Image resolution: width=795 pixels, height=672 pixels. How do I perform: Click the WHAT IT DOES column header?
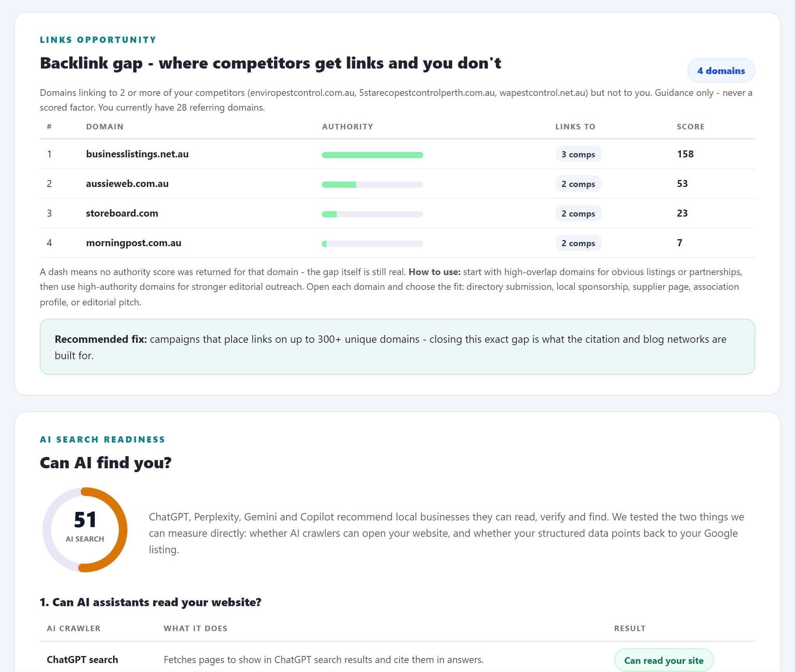(x=195, y=628)
